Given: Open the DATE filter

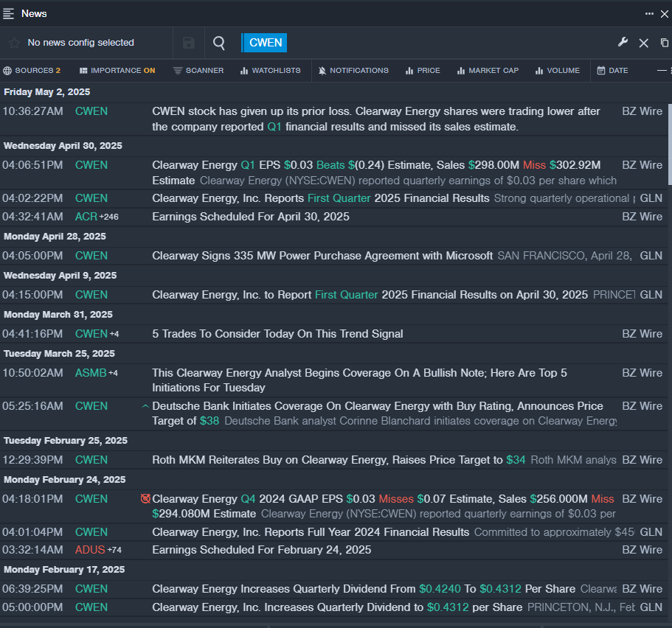Looking at the screenshot, I should point(613,70).
